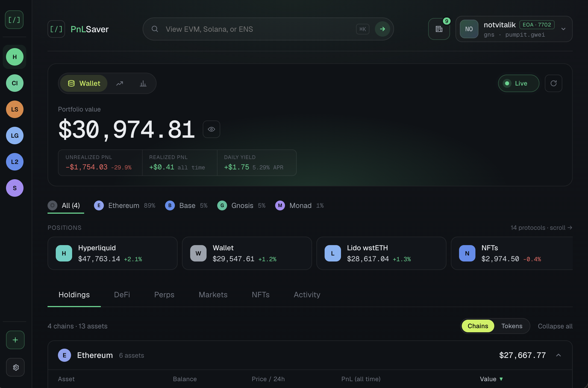This screenshot has height=388, width=588.
Task: Open the Markets tab
Action: [x=213, y=295]
